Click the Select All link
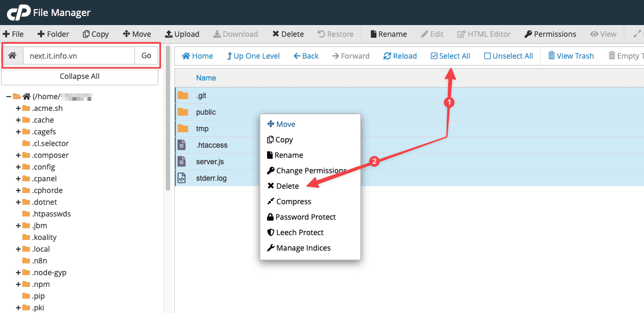Viewport: 644px width, 313px height. pyautogui.click(x=450, y=55)
